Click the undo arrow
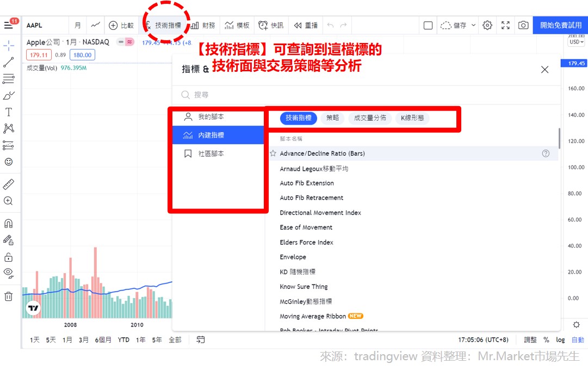Image resolution: width=588 pixels, height=370 pixels. (330, 26)
